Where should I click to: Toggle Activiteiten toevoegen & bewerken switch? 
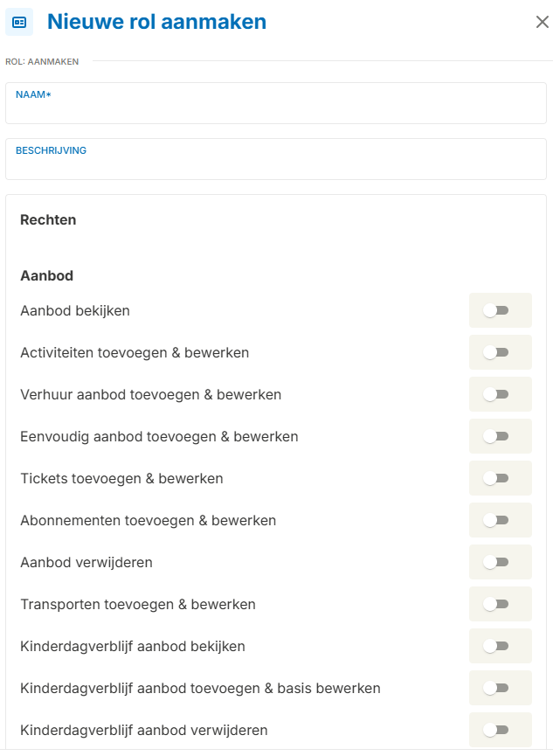[x=496, y=352]
